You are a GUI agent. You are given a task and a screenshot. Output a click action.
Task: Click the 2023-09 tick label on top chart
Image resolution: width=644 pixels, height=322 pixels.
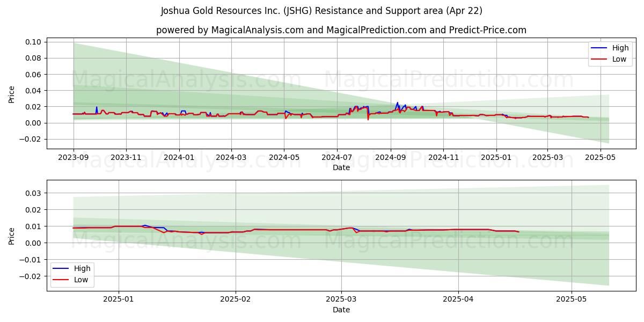[x=74, y=158]
